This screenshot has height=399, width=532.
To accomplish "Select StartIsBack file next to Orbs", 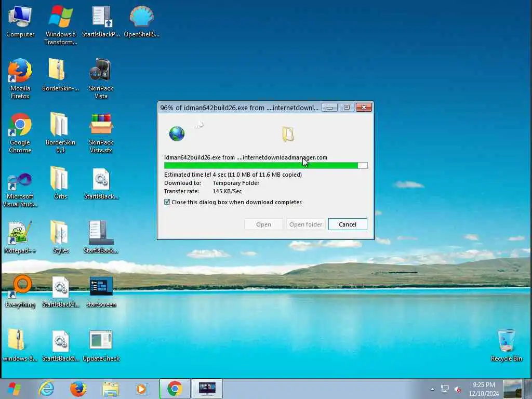I will pos(101,183).
